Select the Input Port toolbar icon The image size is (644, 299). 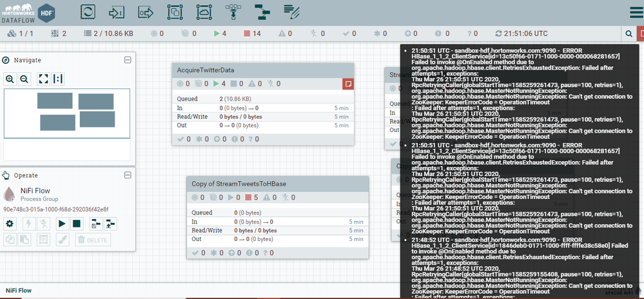coord(117,12)
